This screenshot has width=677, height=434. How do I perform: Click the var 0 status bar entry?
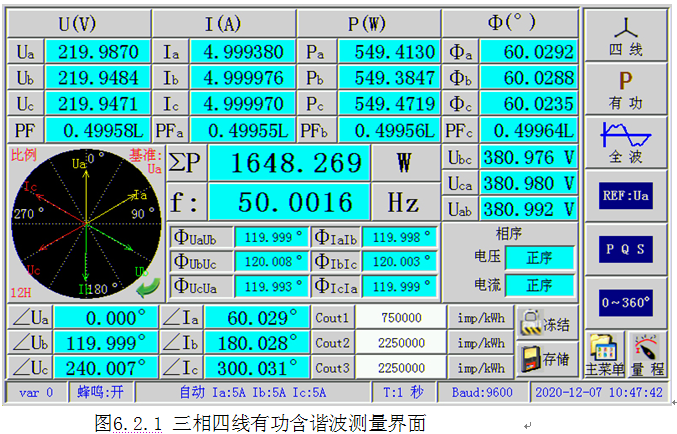point(36,392)
